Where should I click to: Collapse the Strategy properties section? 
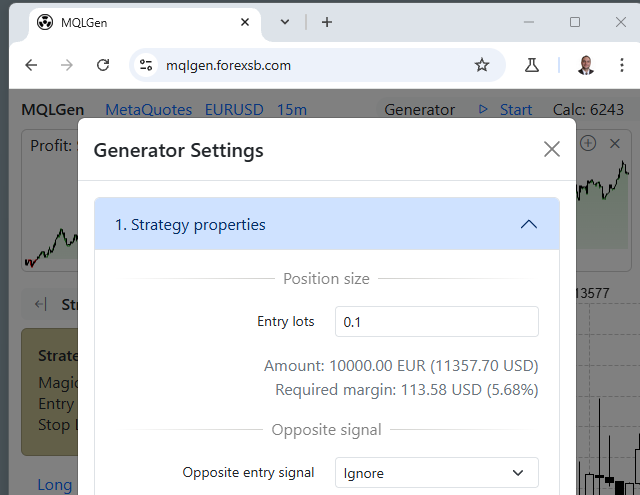pyautogui.click(x=529, y=224)
